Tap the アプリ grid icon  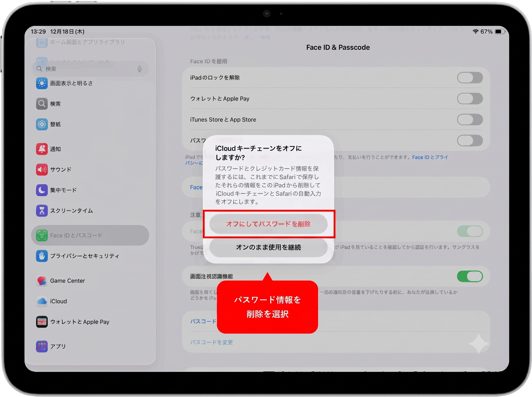42,346
